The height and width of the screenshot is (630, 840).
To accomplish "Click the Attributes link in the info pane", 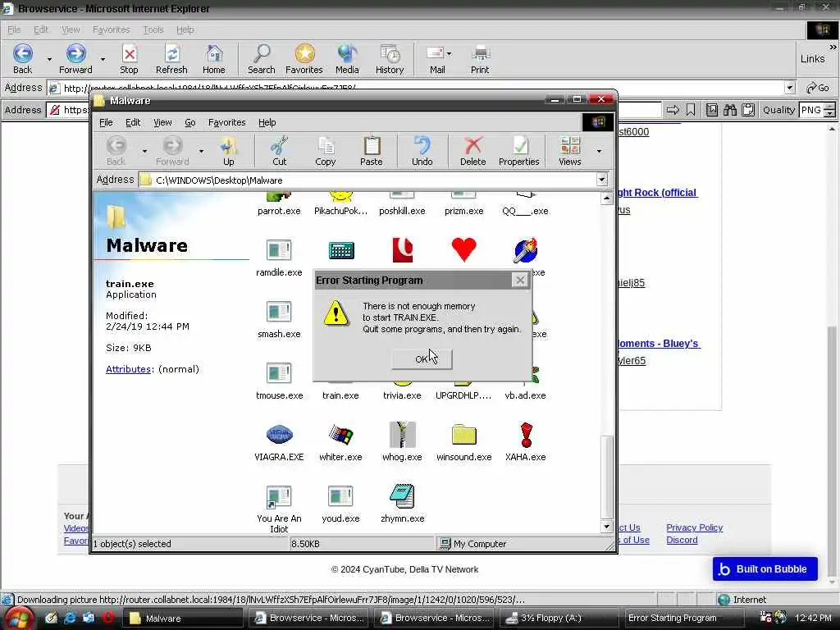I will [128, 369].
